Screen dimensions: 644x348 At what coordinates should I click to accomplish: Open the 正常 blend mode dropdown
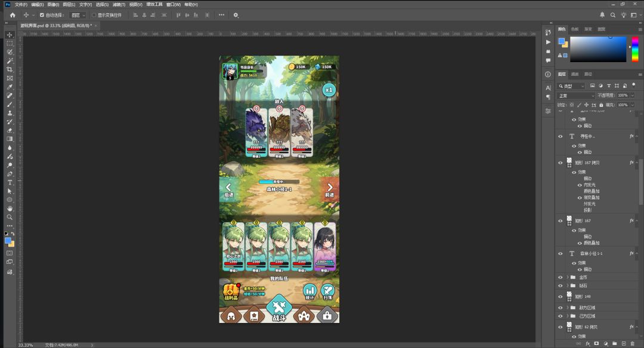[x=576, y=96]
